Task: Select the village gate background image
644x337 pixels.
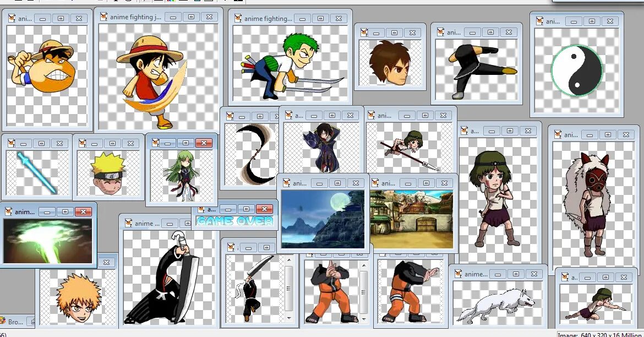Action: coord(412,219)
